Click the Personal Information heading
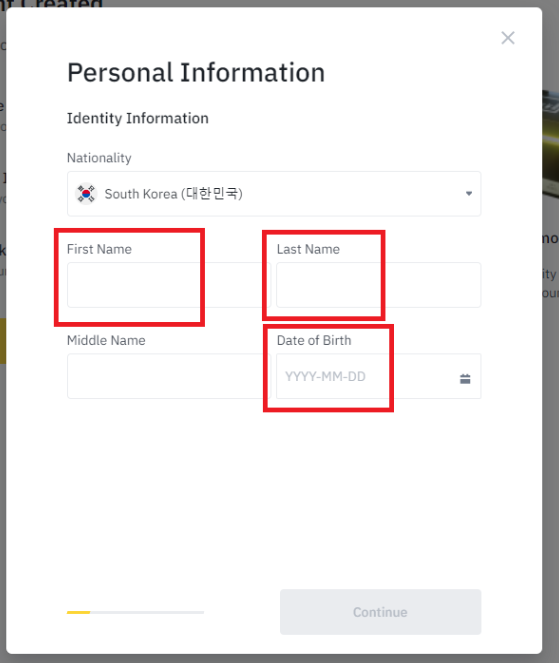 coord(196,73)
